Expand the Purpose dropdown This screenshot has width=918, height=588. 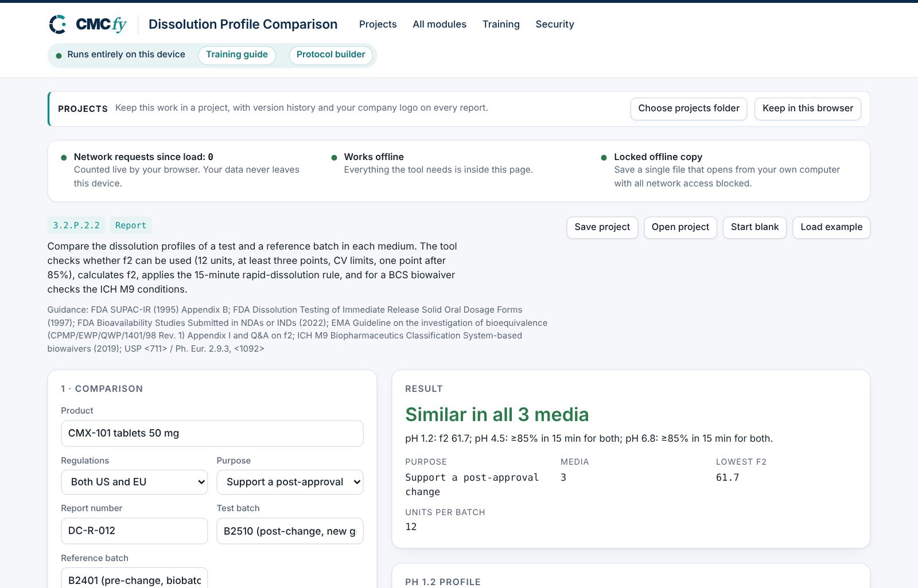click(290, 482)
